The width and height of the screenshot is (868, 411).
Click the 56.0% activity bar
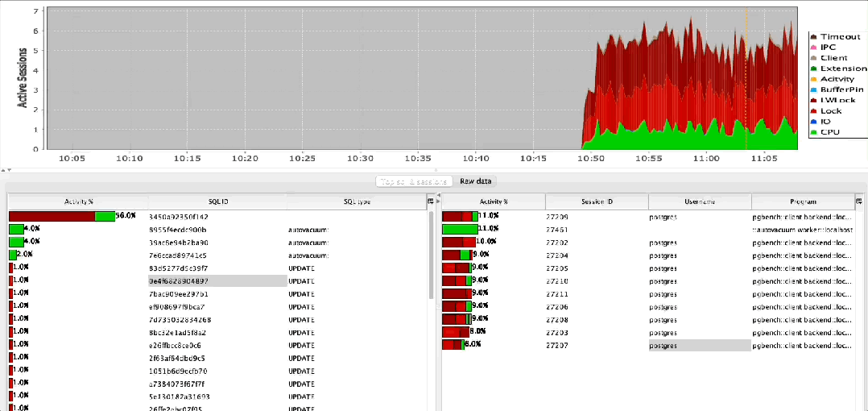point(62,217)
